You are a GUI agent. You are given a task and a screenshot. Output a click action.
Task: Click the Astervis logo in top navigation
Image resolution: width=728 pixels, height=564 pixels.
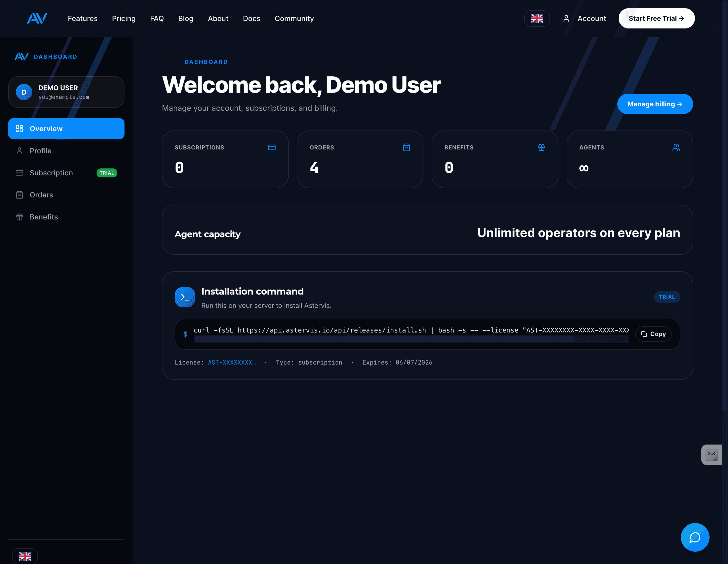[37, 18]
